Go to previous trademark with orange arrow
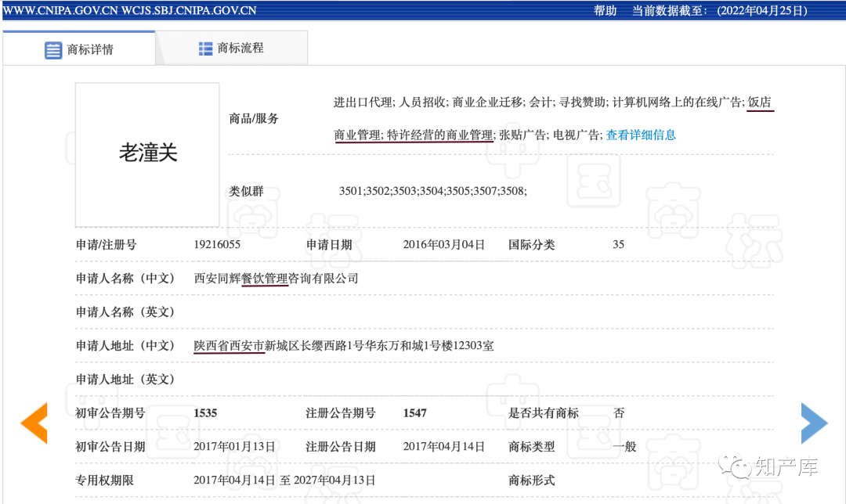 [34, 423]
